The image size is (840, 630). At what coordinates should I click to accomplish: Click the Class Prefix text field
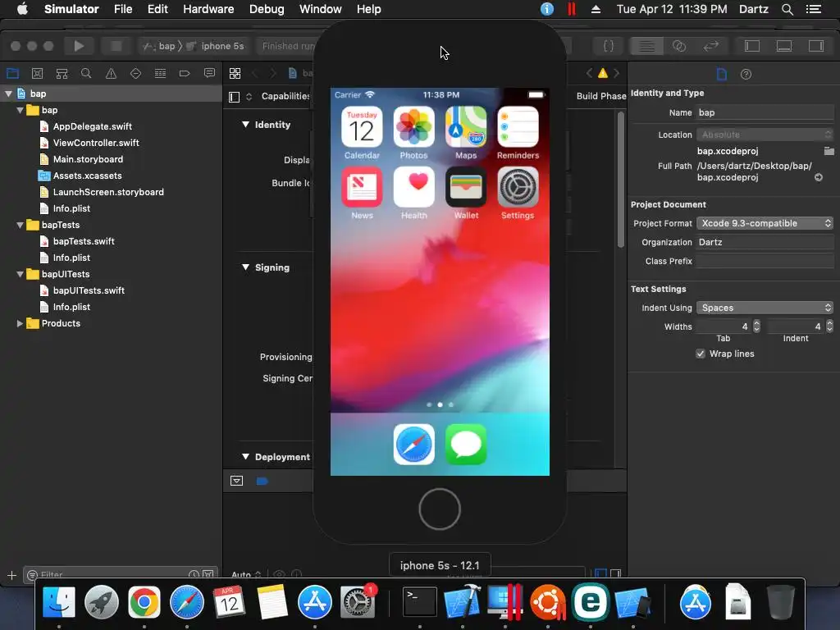tap(765, 261)
